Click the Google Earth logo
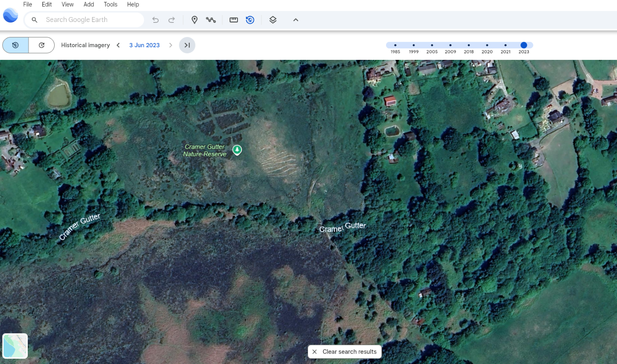617x364 pixels. (x=10, y=15)
